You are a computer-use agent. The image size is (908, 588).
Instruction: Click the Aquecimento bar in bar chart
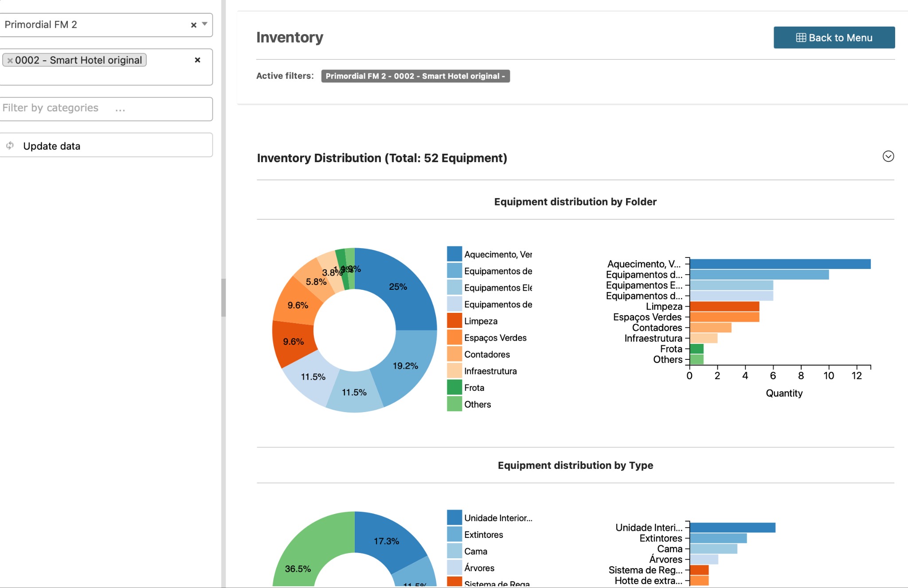coord(779,264)
